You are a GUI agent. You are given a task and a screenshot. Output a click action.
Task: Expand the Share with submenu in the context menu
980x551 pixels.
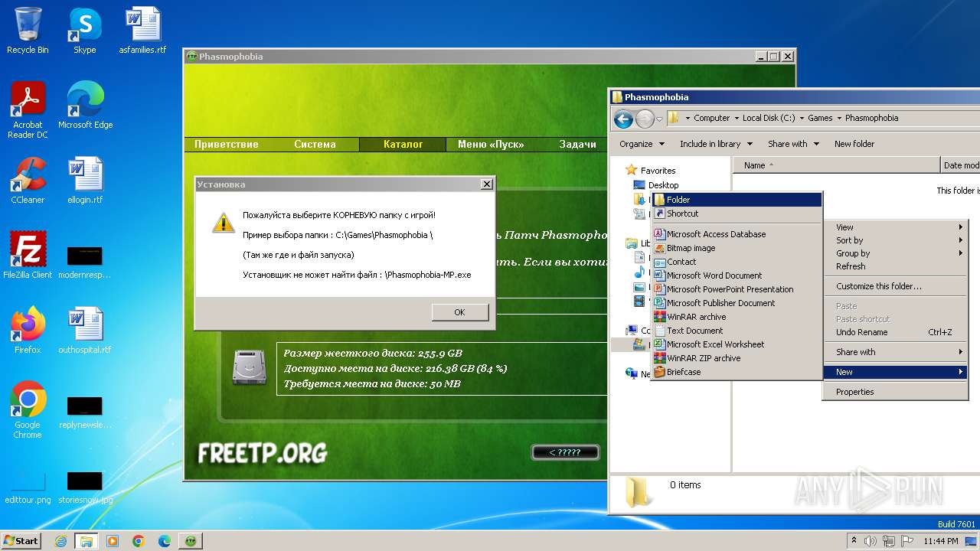[x=896, y=352]
